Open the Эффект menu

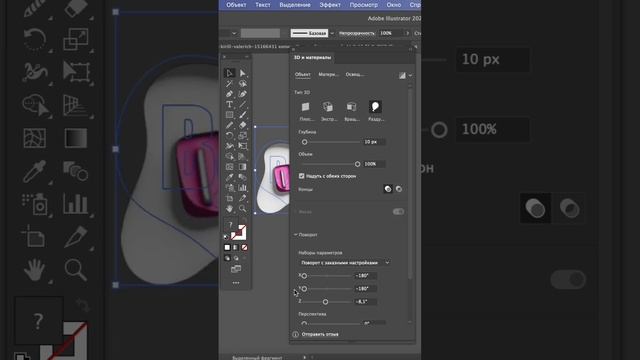click(x=330, y=5)
